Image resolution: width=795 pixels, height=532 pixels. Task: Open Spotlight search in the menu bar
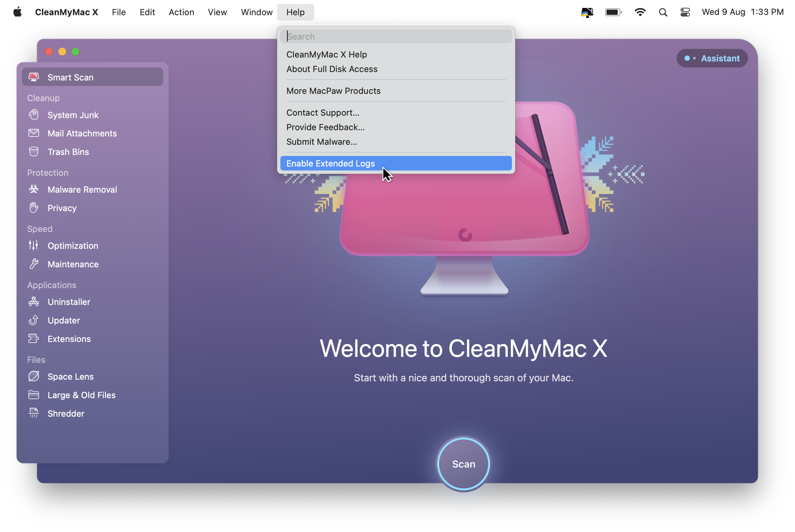coord(663,12)
